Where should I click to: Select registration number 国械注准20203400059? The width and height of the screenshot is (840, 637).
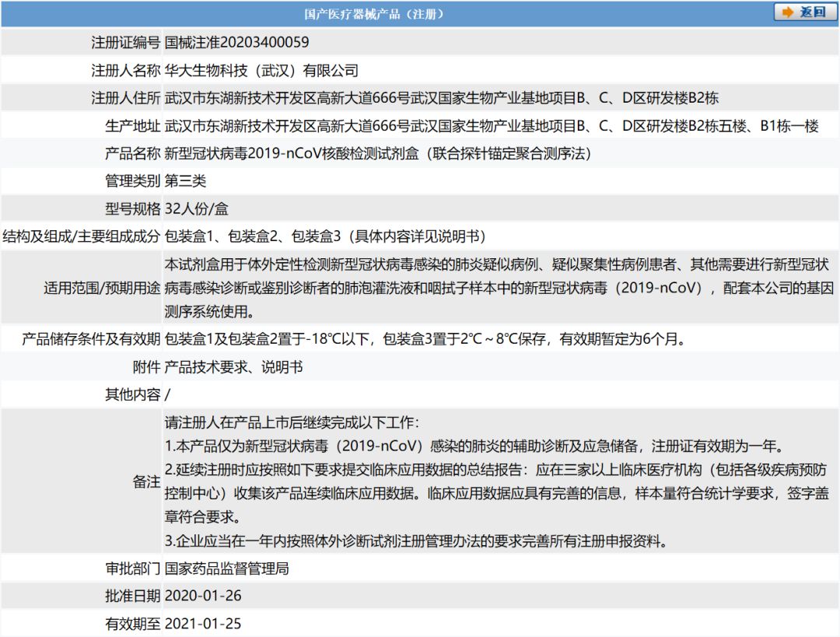click(236, 42)
